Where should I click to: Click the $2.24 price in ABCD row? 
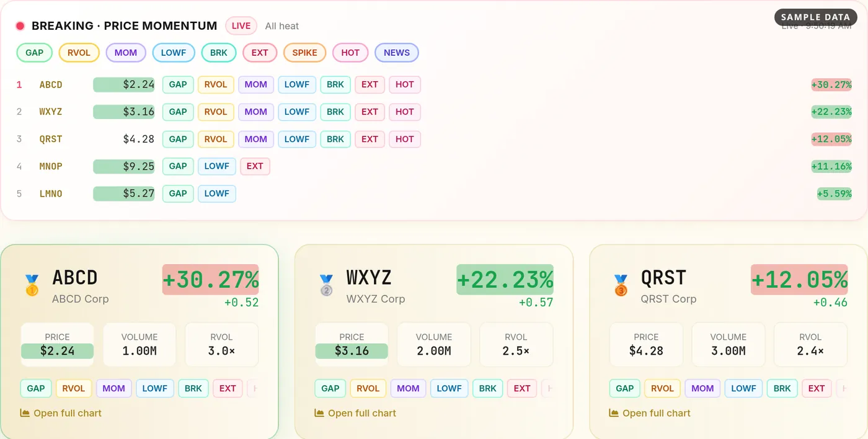pos(124,85)
